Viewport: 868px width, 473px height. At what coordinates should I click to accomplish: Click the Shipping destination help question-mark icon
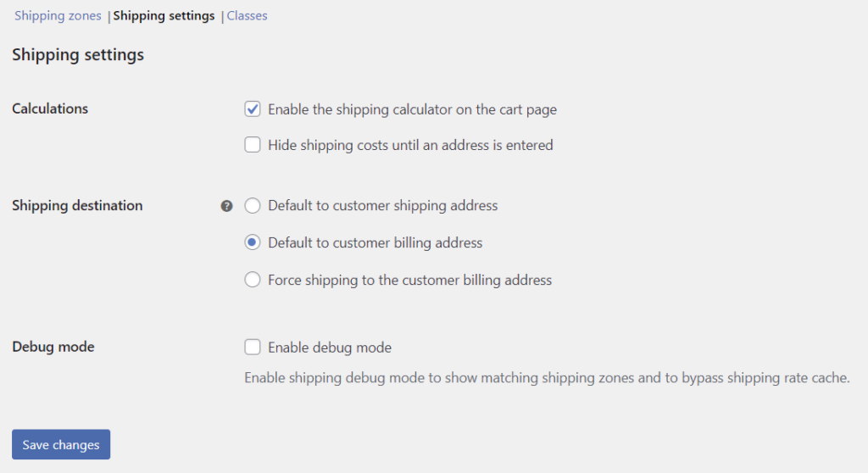coord(226,206)
